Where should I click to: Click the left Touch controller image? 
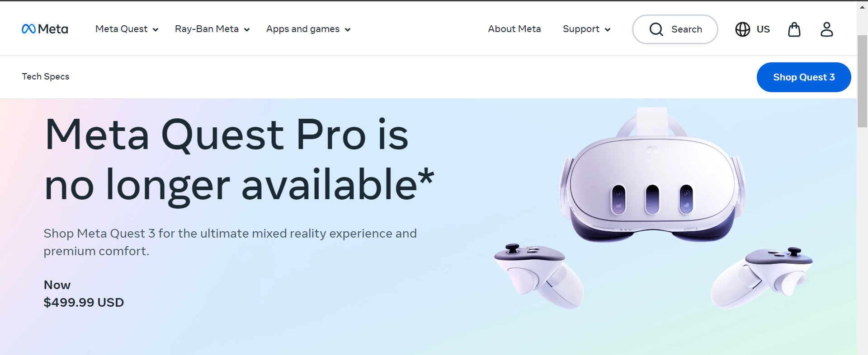(x=539, y=276)
